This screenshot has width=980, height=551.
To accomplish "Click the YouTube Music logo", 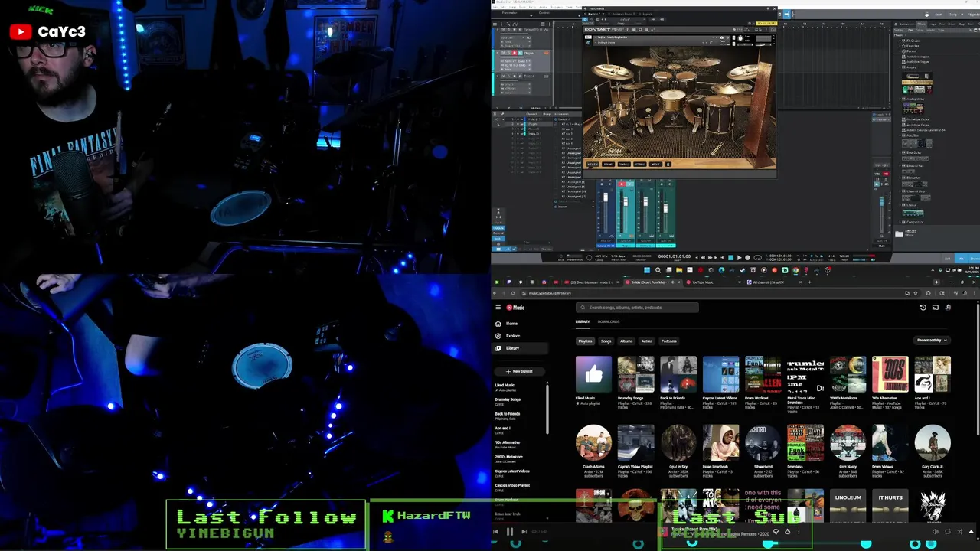I will point(515,308).
